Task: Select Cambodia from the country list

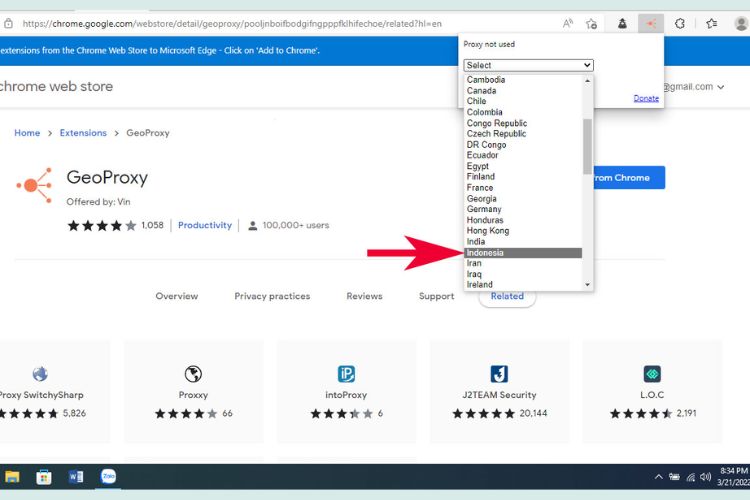Action: tap(523, 80)
